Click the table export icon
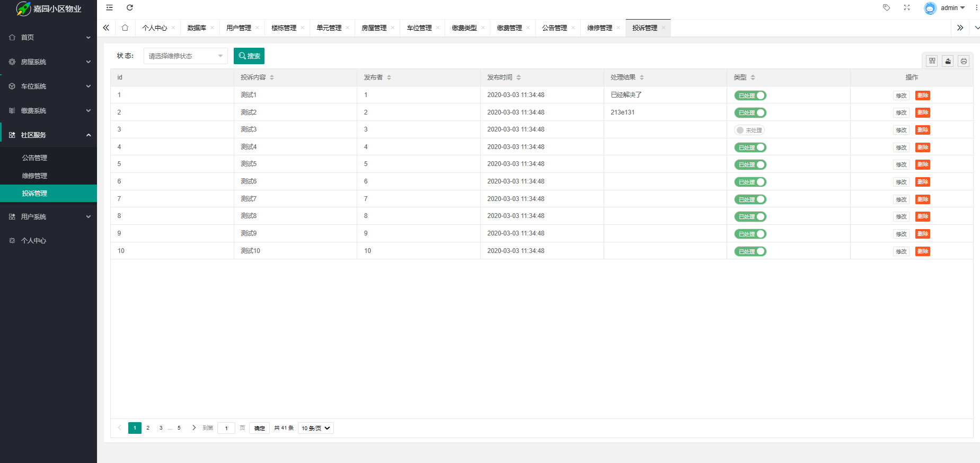Viewport: 980px width, 463px height. (948, 61)
